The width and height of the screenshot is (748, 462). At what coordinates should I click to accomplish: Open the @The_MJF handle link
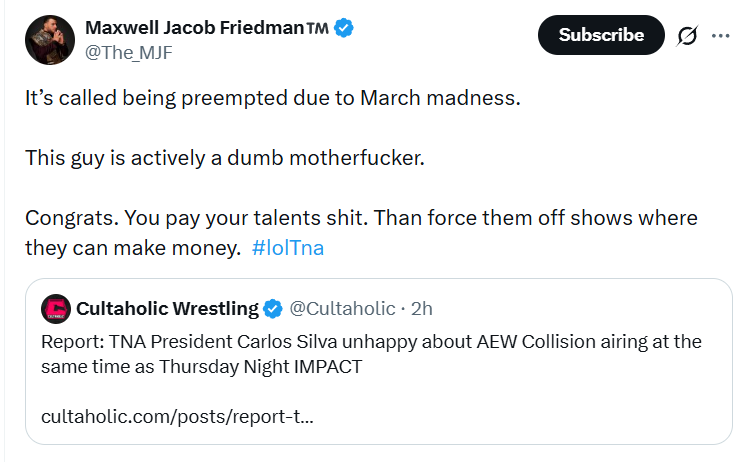[129, 54]
